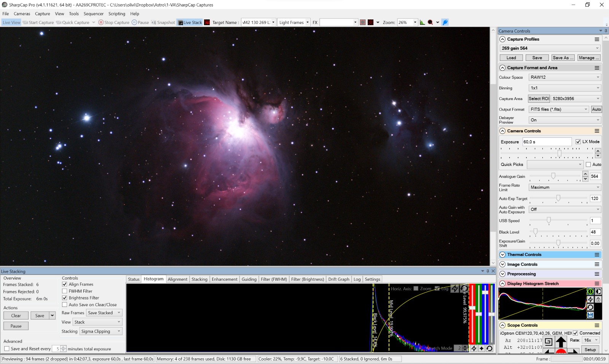
Task: Switch to the Drift Graph tab
Action: tap(338, 279)
